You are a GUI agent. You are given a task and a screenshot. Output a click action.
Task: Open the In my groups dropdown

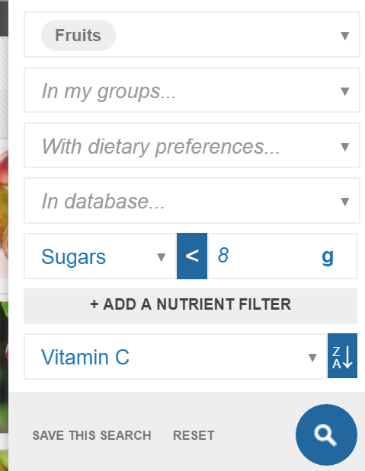[x=192, y=90]
